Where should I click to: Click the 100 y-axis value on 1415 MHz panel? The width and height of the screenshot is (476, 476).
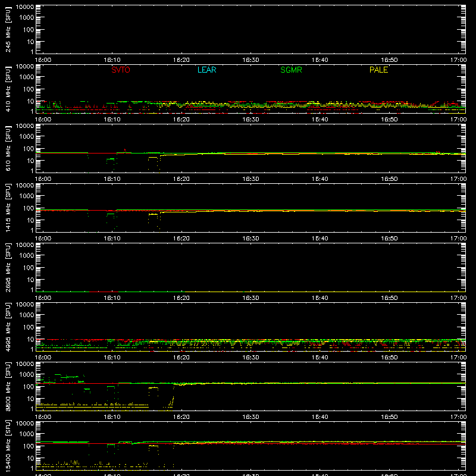[x=29, y=208]
